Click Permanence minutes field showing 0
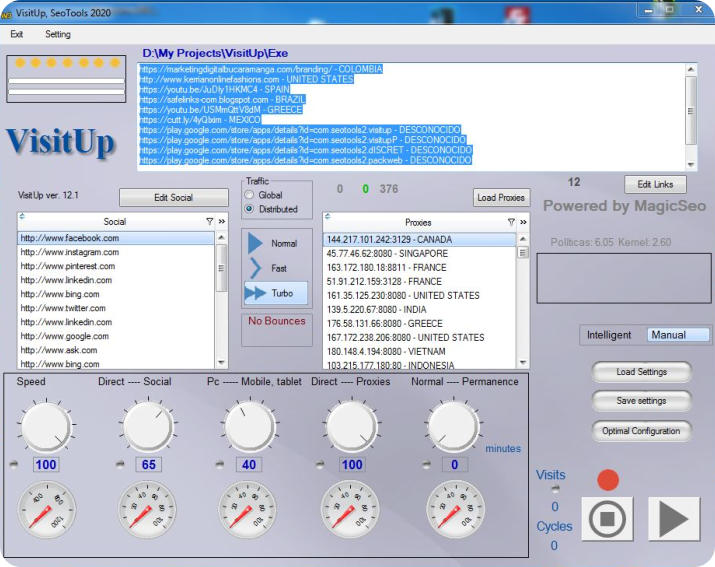This screenshot has width=715, height=567. click(x=455, y=464)
